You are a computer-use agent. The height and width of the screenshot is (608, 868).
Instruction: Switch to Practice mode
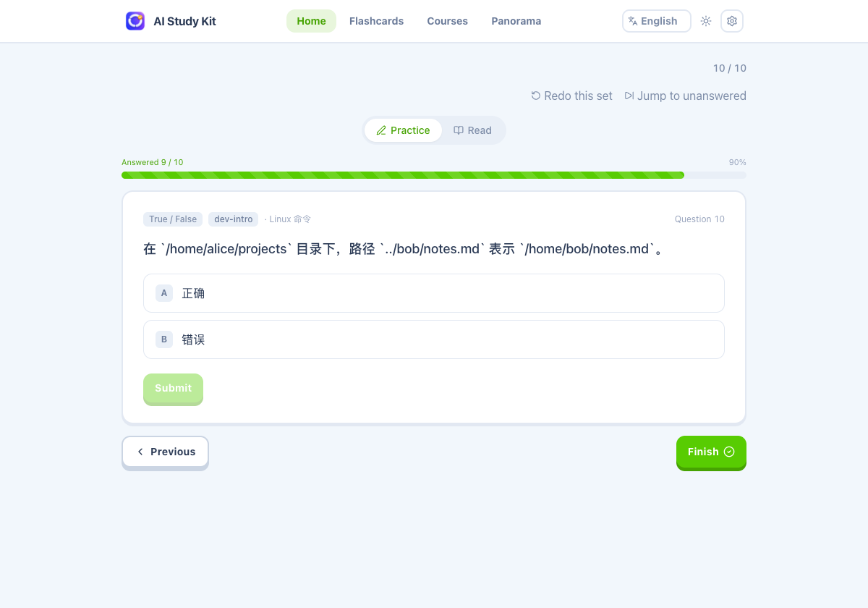tap(403, 130)
